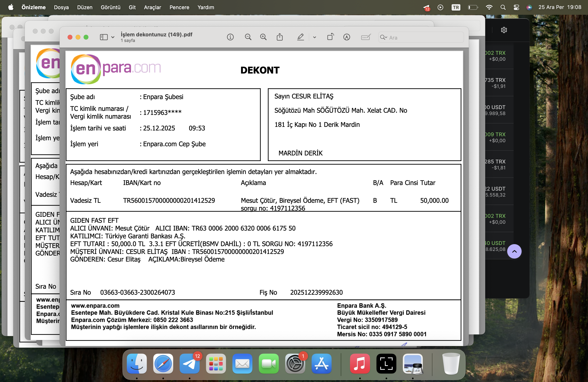Open Safari from the Dock
This screenshot has height=382, width=588.
click(163, 363)
